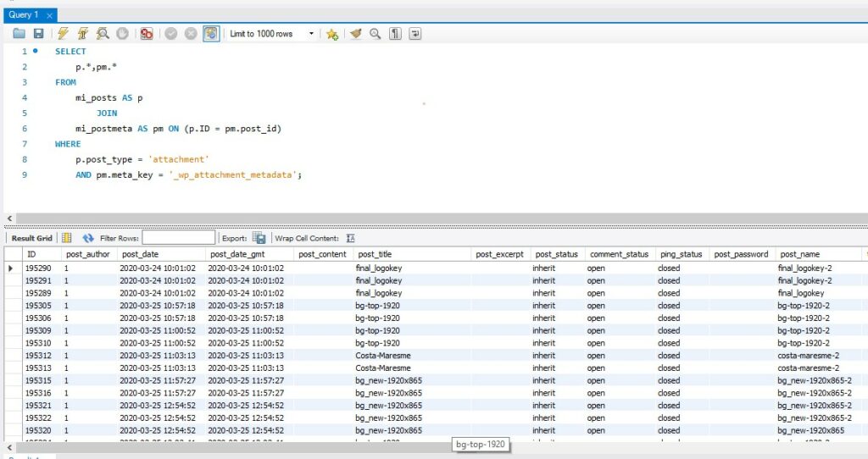The image size is (868, 459).
Task: Toggle the auto-commit mode button
Action: point(211,34)
